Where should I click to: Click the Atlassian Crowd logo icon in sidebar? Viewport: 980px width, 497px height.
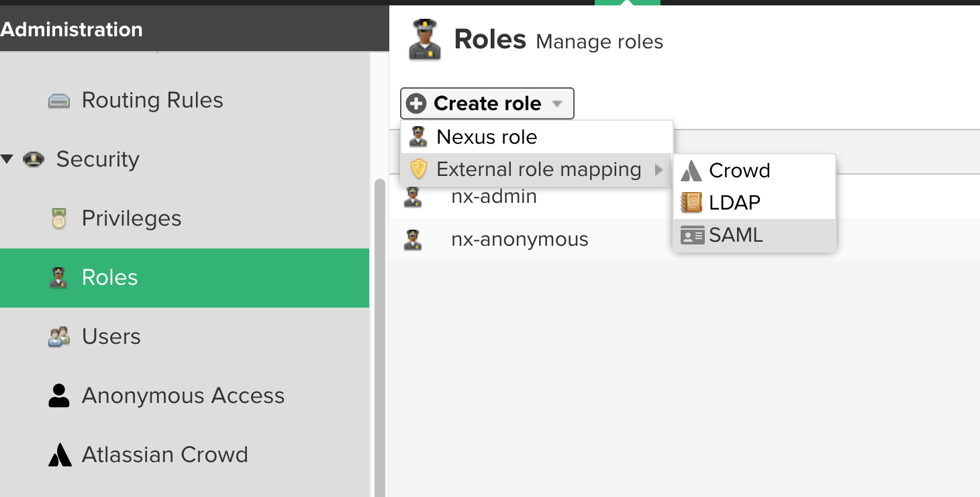(x=59, y=455)
